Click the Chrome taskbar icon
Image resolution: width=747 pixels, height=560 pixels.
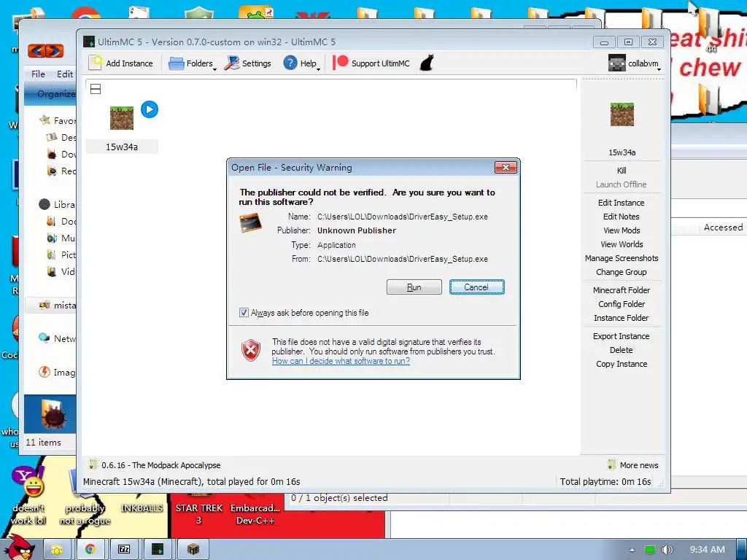coord(90,550)
